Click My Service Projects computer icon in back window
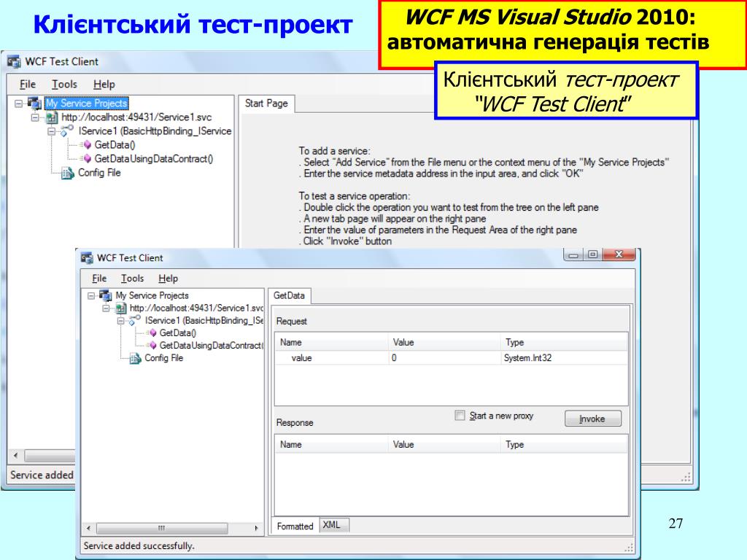Image resolution: width=747 pixels, height=560 pixels. point(35,104)
